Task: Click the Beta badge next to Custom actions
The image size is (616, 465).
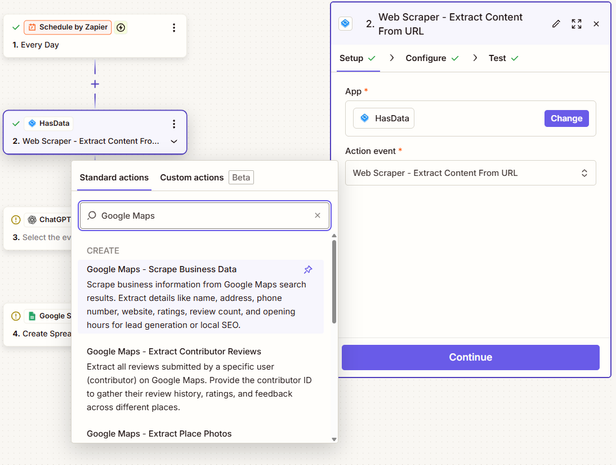Action: tap(241, 178)
